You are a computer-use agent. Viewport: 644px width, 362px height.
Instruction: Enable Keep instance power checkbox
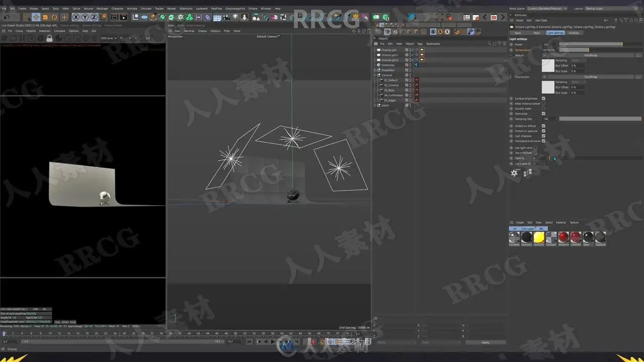[543, 104]
